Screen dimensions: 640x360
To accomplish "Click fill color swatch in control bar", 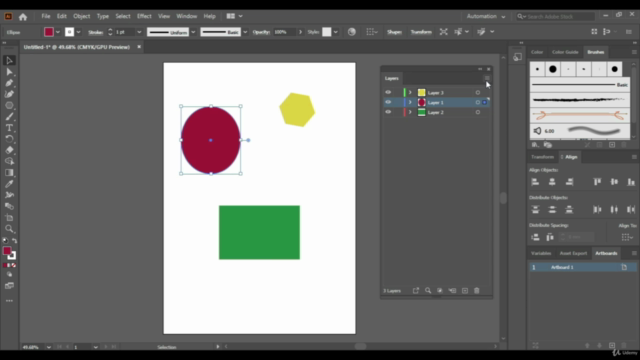I will [x=49, y=32].
